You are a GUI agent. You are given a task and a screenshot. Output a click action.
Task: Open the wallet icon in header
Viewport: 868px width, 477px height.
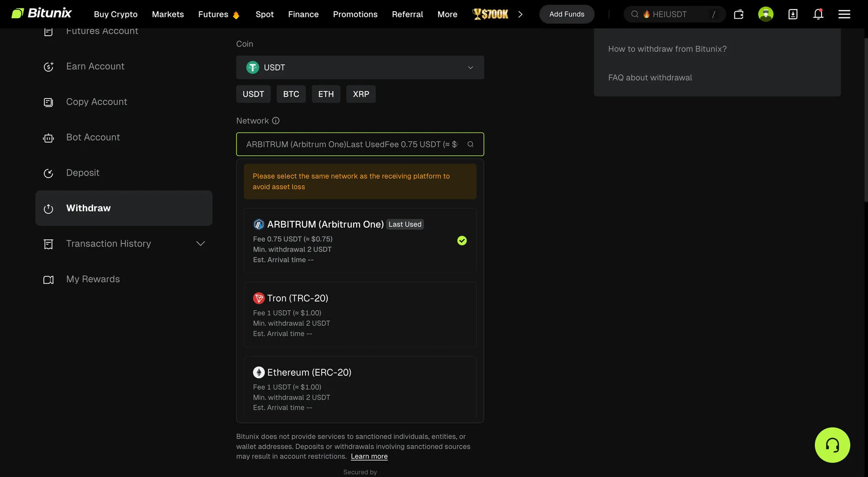pyautogui.click(x=739, y=14)
